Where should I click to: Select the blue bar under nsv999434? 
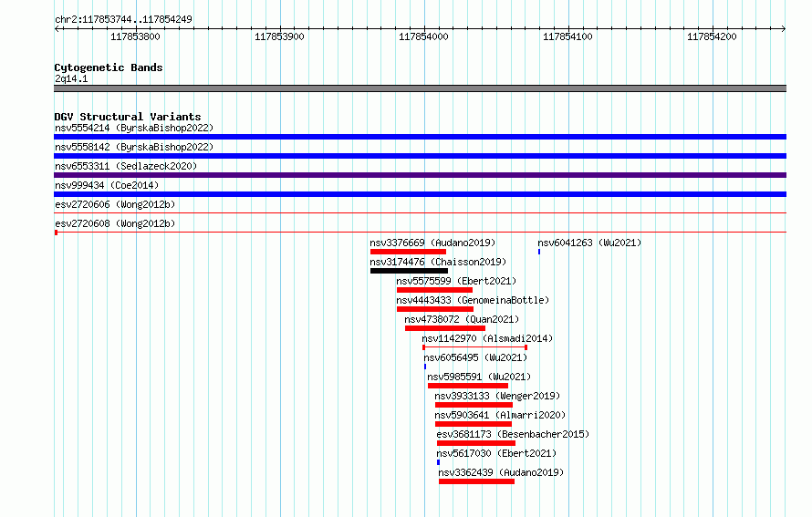(420, 194)
